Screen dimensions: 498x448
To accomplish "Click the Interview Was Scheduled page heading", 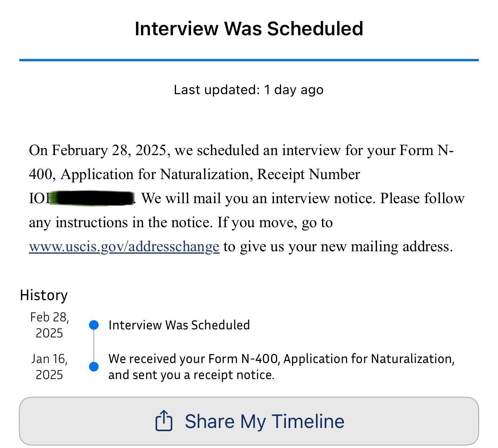I will 249,29.
